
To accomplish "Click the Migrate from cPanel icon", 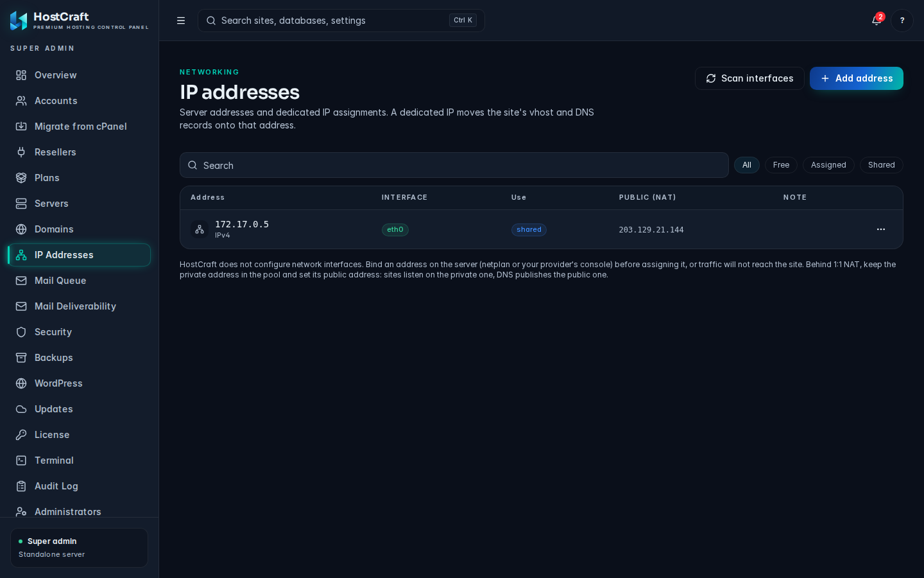I will 21,127.
